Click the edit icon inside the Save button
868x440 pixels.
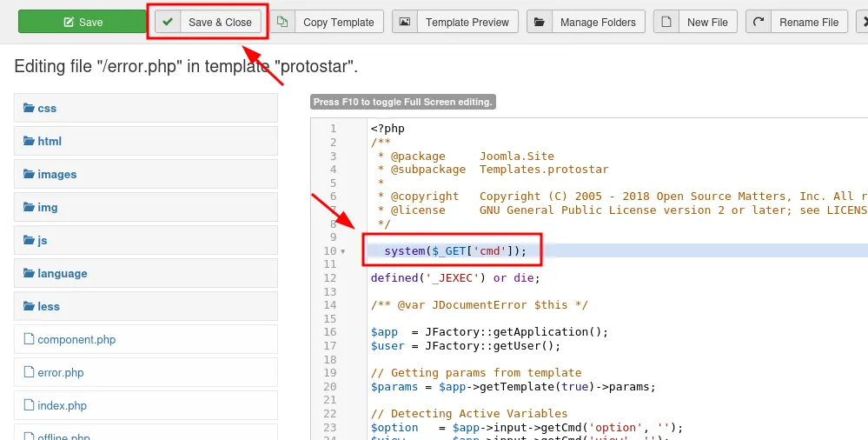coord(69,22)
